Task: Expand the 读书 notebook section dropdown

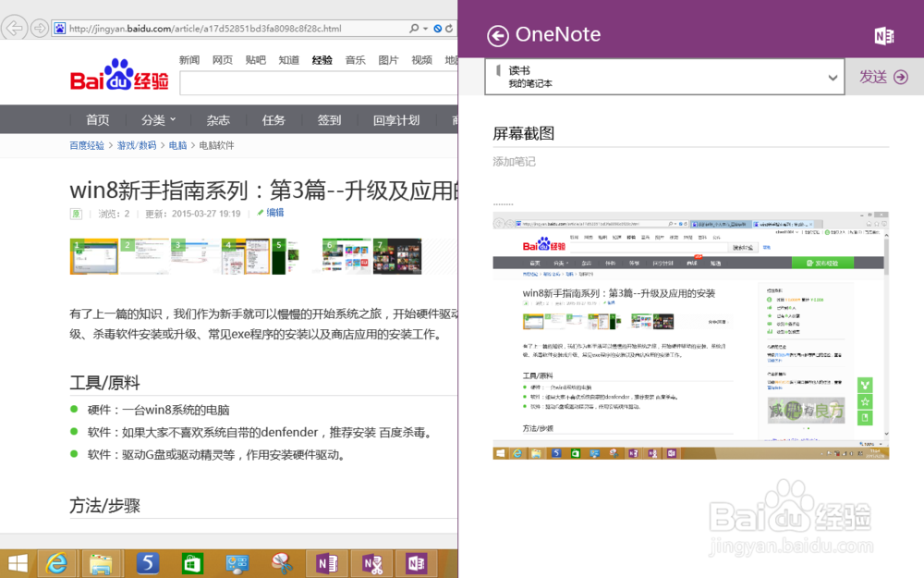Action: (664, 77)
